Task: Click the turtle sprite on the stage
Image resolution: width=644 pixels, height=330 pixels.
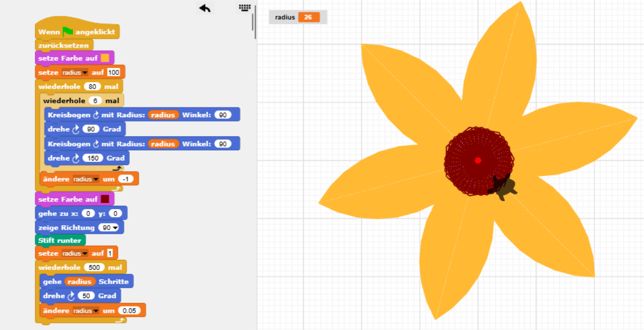Action: pos(502,186)
